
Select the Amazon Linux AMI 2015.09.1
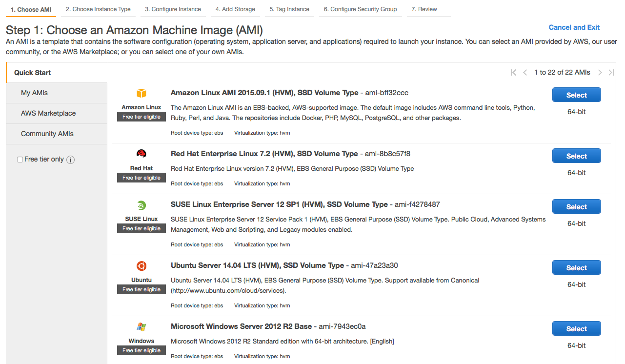576,95
